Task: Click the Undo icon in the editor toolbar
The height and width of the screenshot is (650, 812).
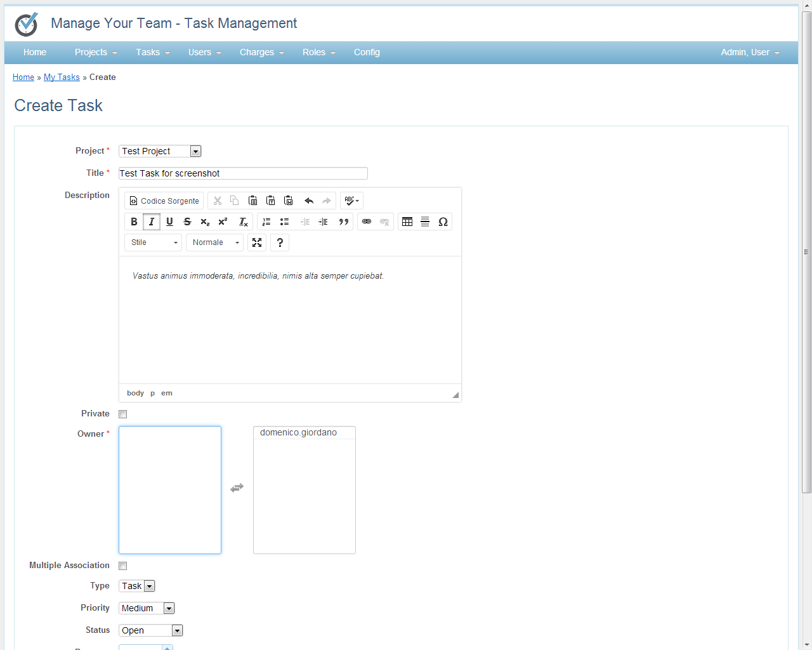Action: click(309, 201)
